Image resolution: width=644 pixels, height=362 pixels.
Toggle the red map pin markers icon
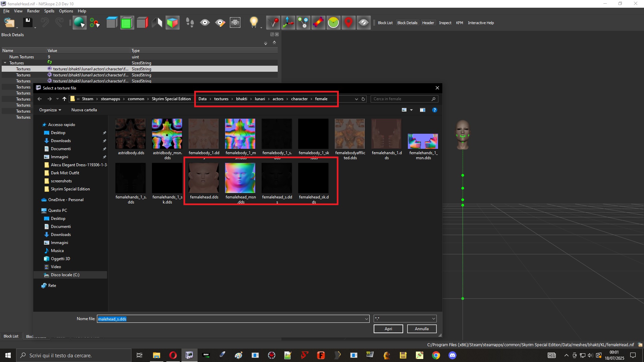coord(348,23)
